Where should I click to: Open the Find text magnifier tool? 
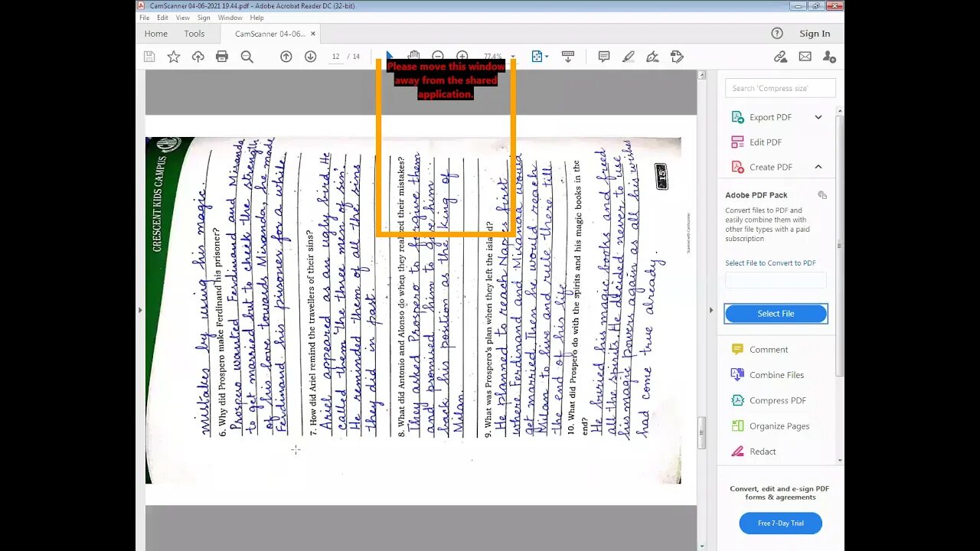tap(247, 57)
